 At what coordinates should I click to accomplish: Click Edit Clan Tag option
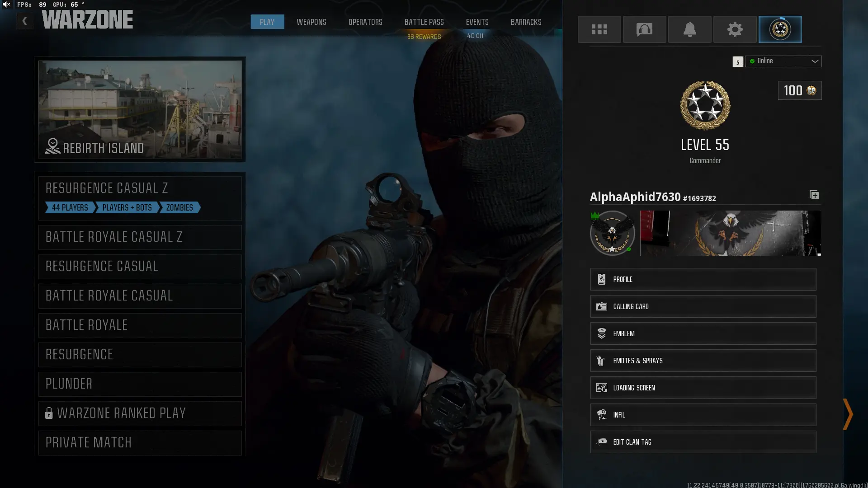pos(703,442)
